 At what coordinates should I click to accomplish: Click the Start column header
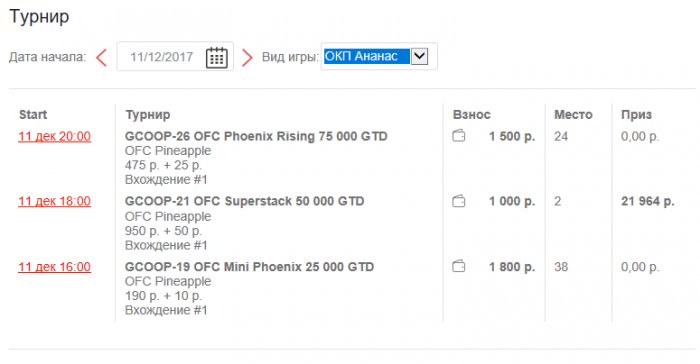pos(33,115)
